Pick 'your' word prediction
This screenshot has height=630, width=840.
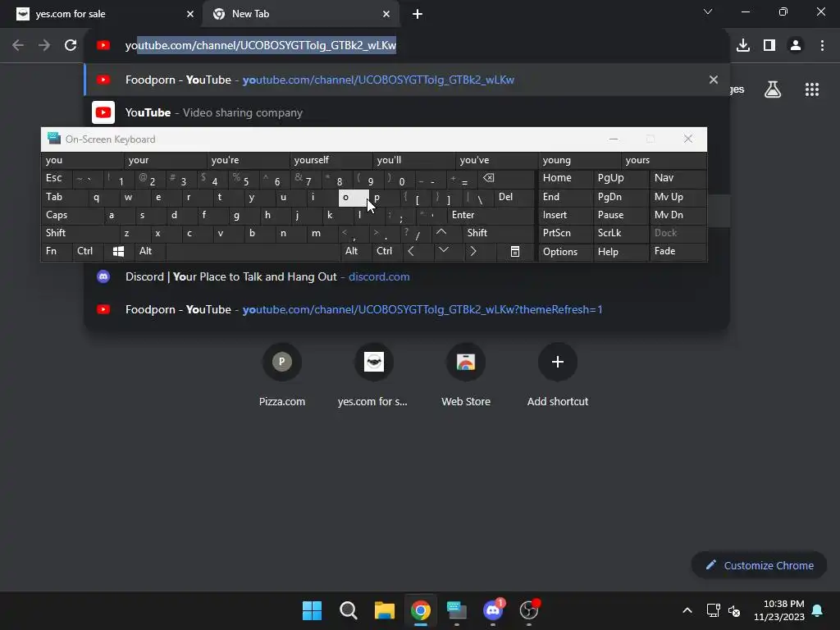[165, 160]
